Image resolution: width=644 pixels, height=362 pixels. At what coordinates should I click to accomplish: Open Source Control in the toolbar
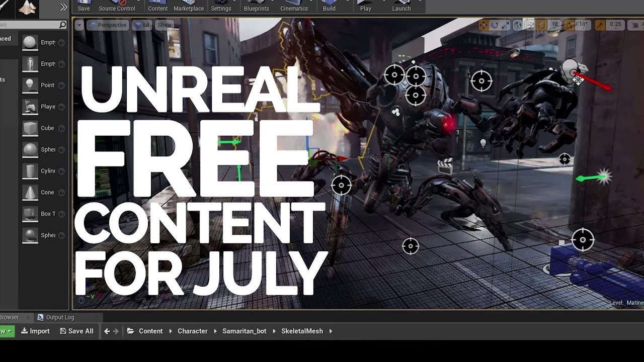[x=117, y=6]
